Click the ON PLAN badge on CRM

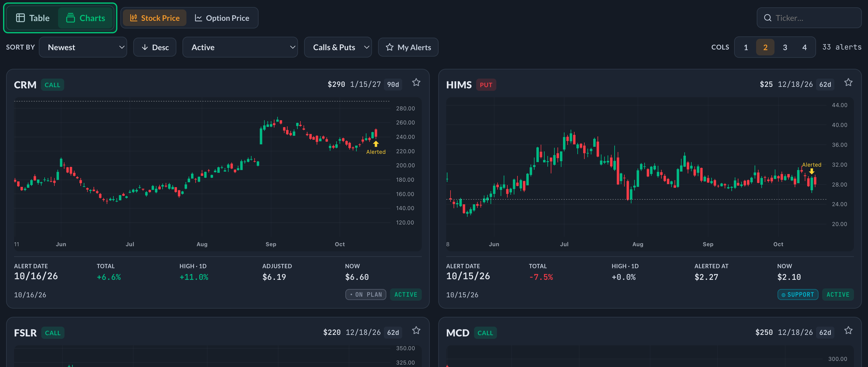[x=366, y=294]
